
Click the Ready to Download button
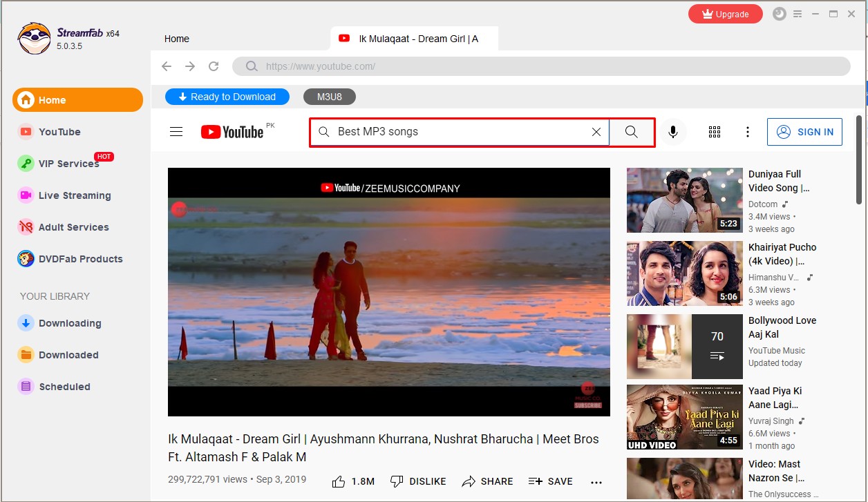tap(227, 97)
